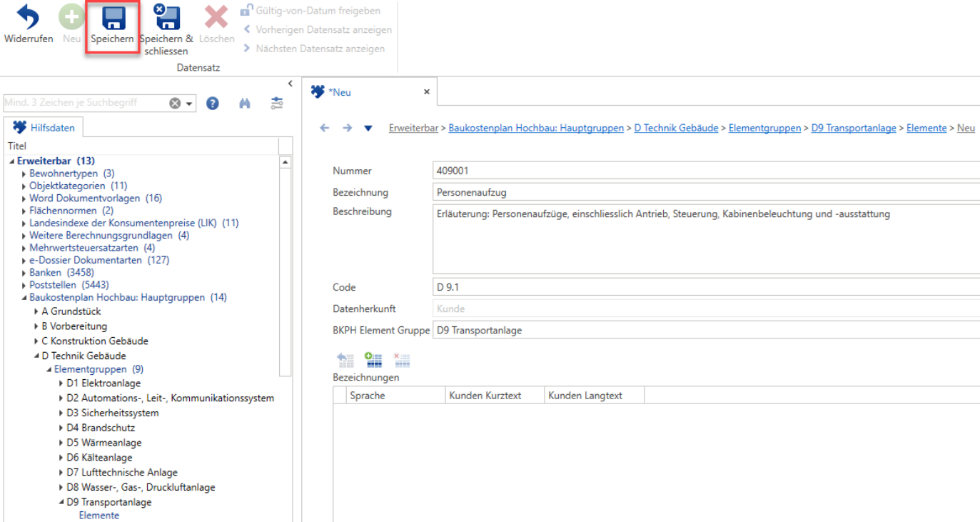Expand the Banken tree node

[24, 273]
